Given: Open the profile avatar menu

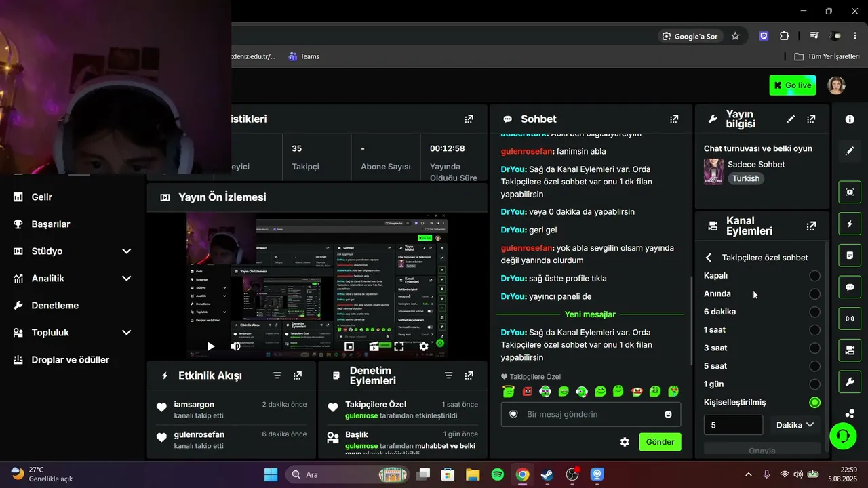Looking at the screenshot, I should [x=836, y=85].
